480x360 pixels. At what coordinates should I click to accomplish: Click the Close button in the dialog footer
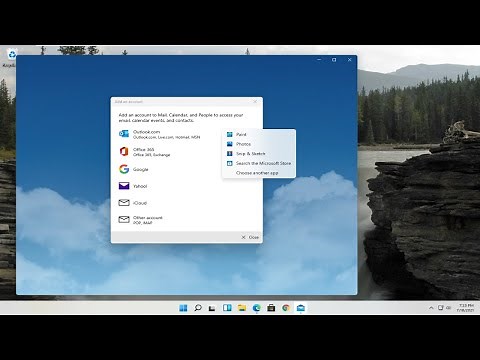coord(250,237)
